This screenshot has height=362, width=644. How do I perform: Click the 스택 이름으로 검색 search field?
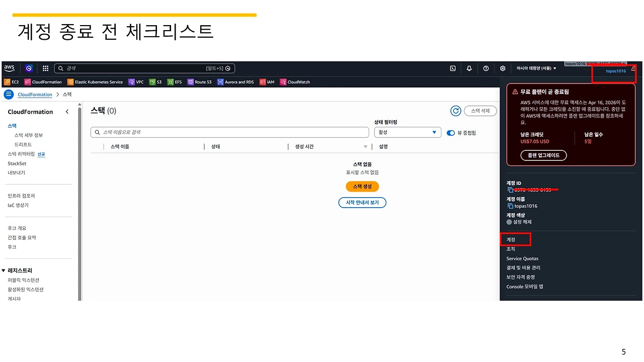click(x=229, y=132)
